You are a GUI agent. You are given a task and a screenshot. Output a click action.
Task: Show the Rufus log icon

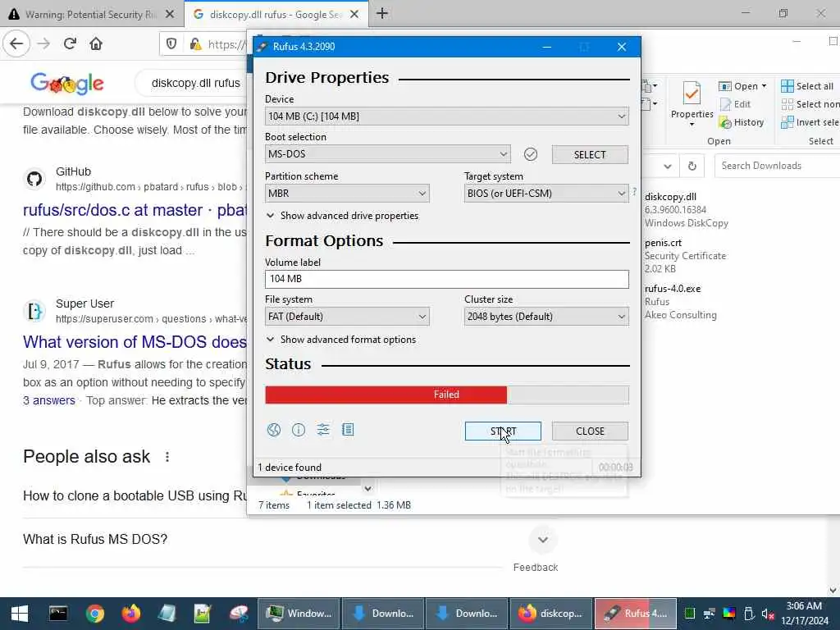[348, 430]
